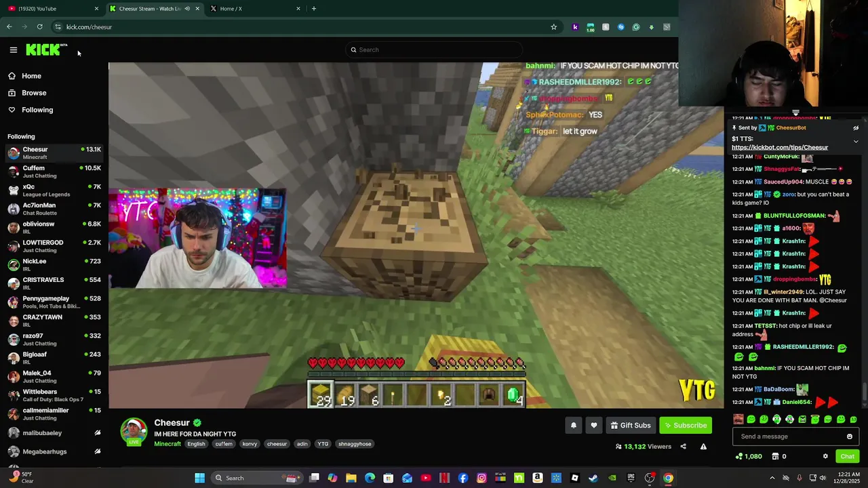
Task: Select the English language tag
Action: coord(196,444)
